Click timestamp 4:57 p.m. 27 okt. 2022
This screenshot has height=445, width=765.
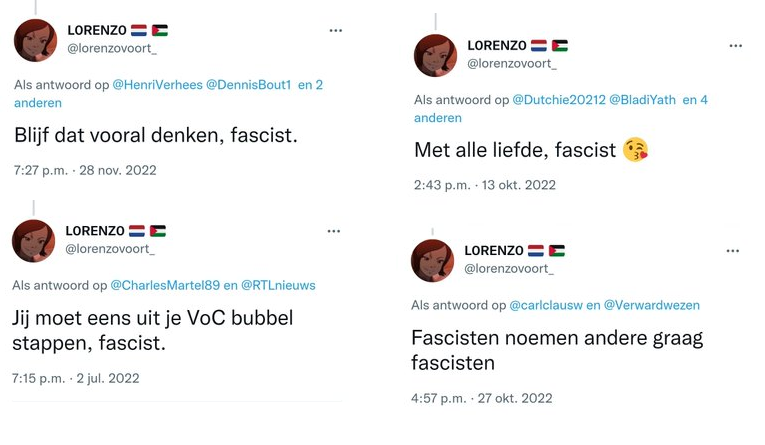481,398
